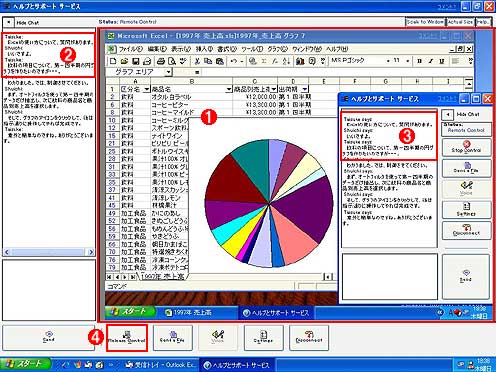496x372 pixels.
Task: Click the Send a File button
Action: pyautogui.click(x=173, y=338)
